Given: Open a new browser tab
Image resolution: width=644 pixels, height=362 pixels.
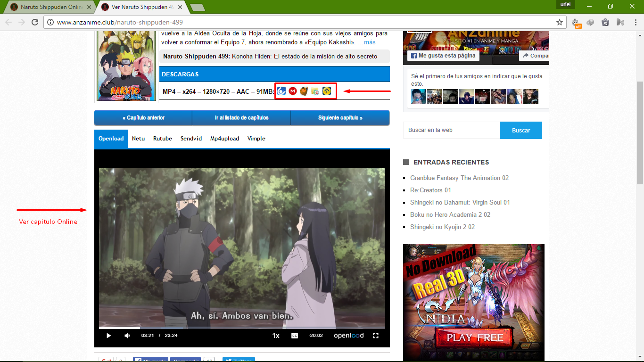Looking at the screenshot, I should pos(197,7).
